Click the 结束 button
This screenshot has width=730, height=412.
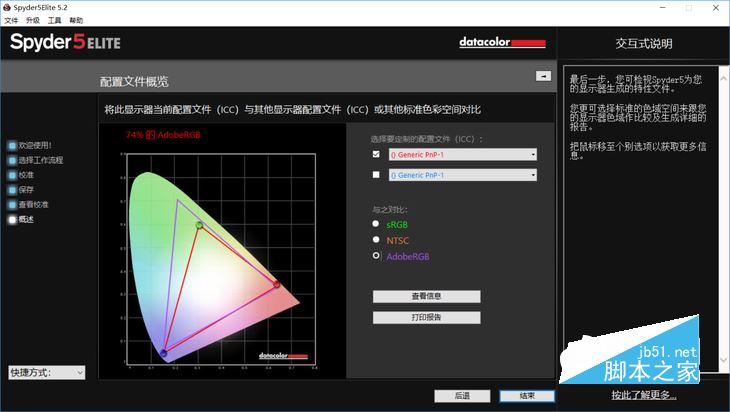pyautogui.click(x=527, y=396)
